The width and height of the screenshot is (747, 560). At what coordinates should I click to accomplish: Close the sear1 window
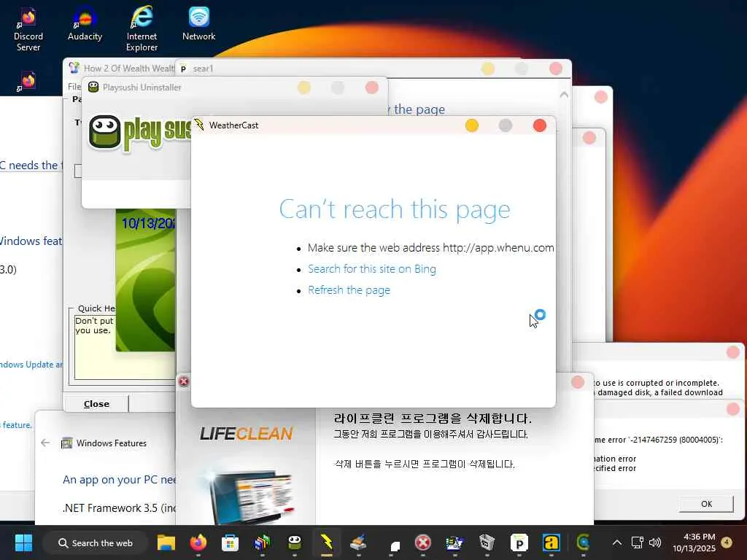click(x=555, y=69)
